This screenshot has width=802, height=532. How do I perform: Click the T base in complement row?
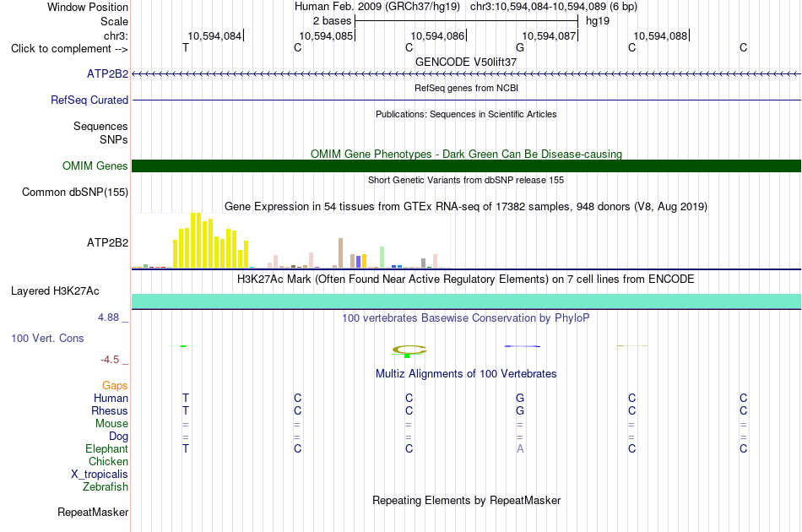(x=186, y=48)
